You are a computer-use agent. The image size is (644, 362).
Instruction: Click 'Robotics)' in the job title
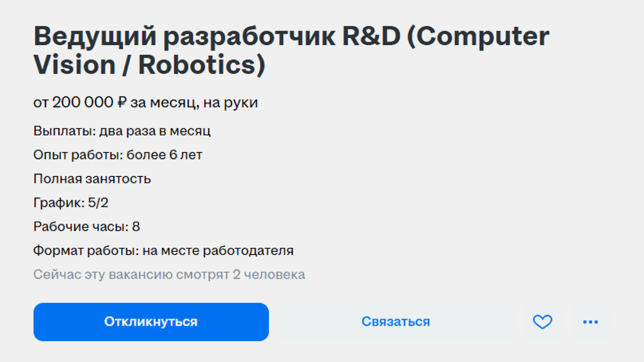202,65
